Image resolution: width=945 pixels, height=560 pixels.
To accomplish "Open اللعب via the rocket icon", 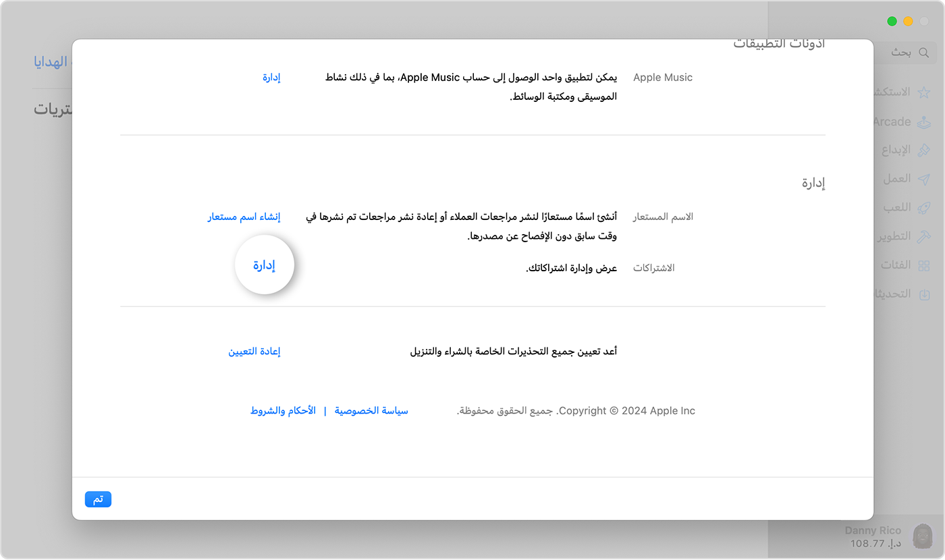I will point(924,206).
